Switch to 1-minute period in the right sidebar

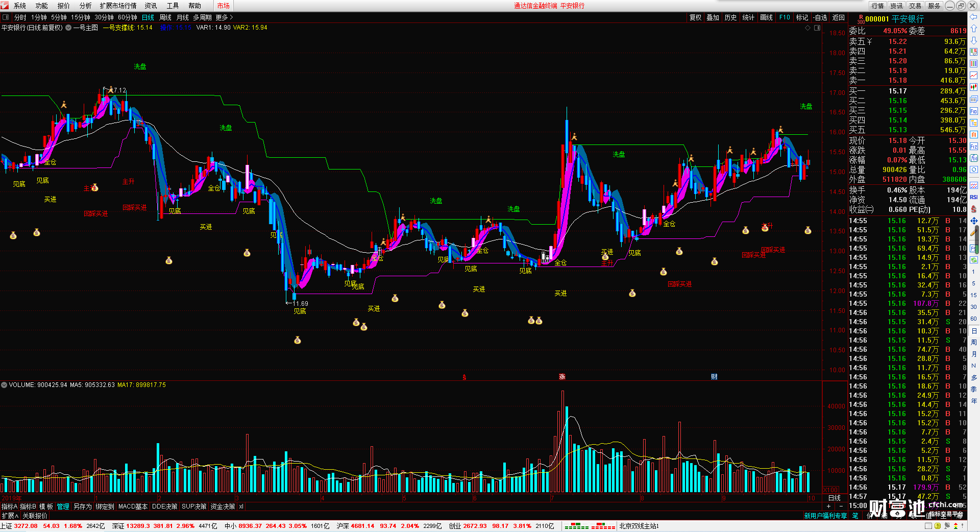974,272
